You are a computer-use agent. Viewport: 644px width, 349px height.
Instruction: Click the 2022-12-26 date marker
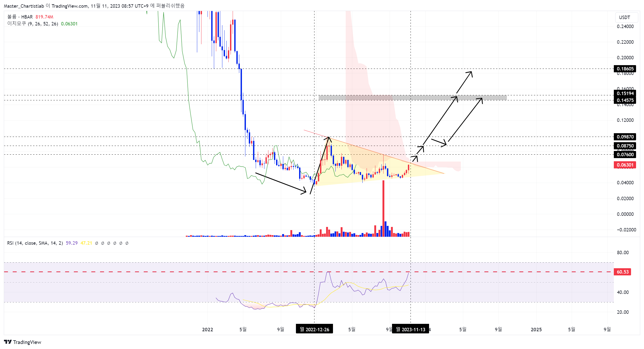314,329
